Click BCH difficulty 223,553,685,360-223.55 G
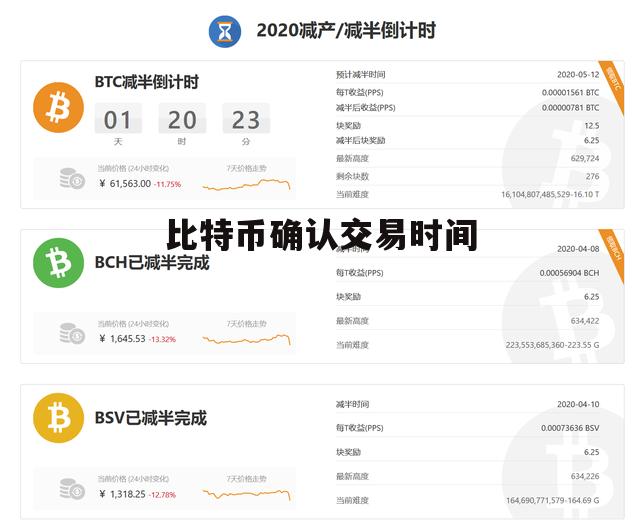Image resolution: width=640 pixels, height=529 pixels. [553, 345]
